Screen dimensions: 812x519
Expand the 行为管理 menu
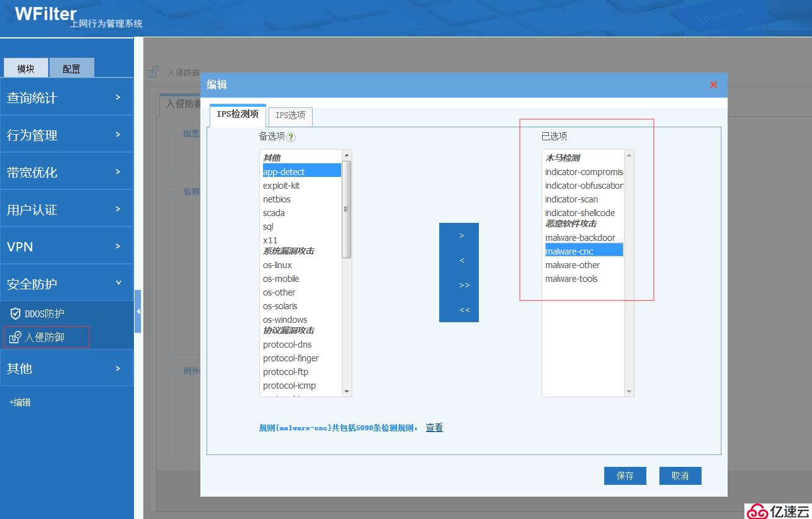coord(66,134)
